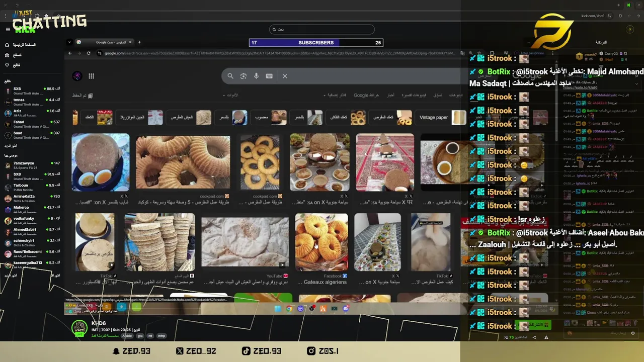Open a new browser tab with plus
Image resolution: width=644 pixels, height=362 pixels.
tap(139, 42)
